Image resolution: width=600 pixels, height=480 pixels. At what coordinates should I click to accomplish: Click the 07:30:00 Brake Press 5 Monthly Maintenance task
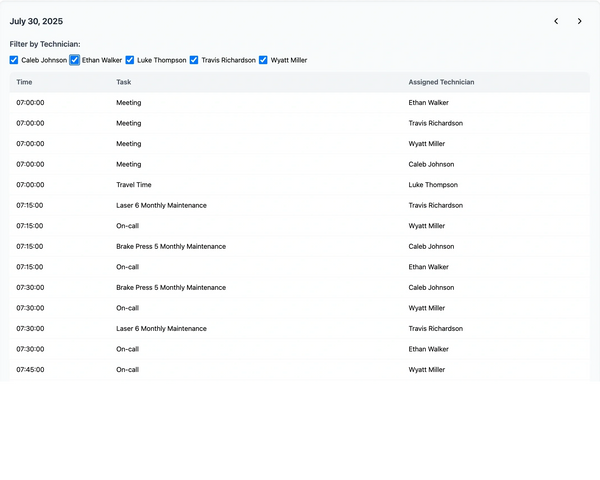coord(171,288)
